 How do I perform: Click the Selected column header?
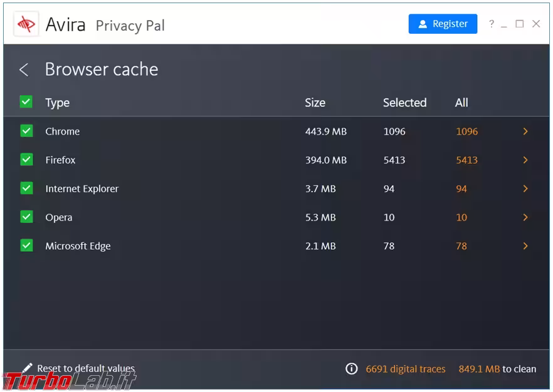tap(404, 103)
